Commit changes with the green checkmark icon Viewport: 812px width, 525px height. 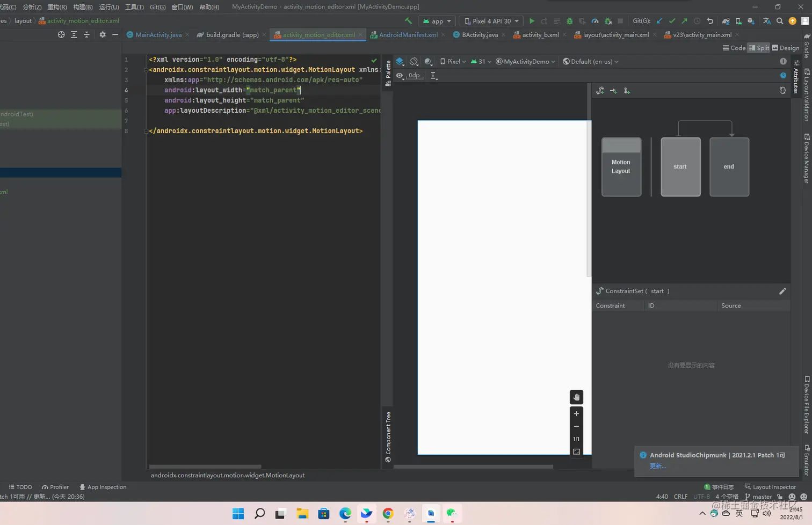click(x=672, y=21)
